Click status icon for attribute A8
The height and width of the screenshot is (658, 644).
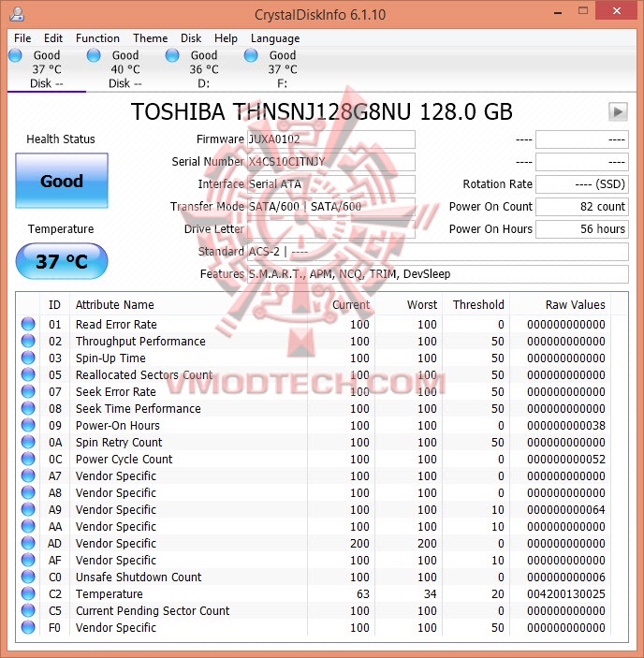pyautogui.click(x=28, y=492)
